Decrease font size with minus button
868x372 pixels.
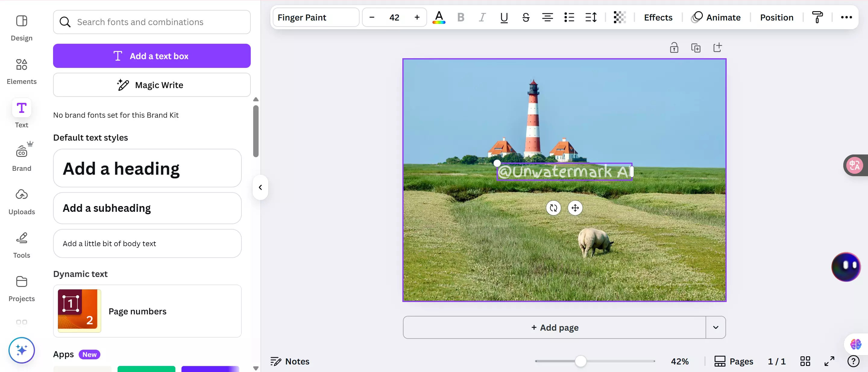tap(372, 17)
